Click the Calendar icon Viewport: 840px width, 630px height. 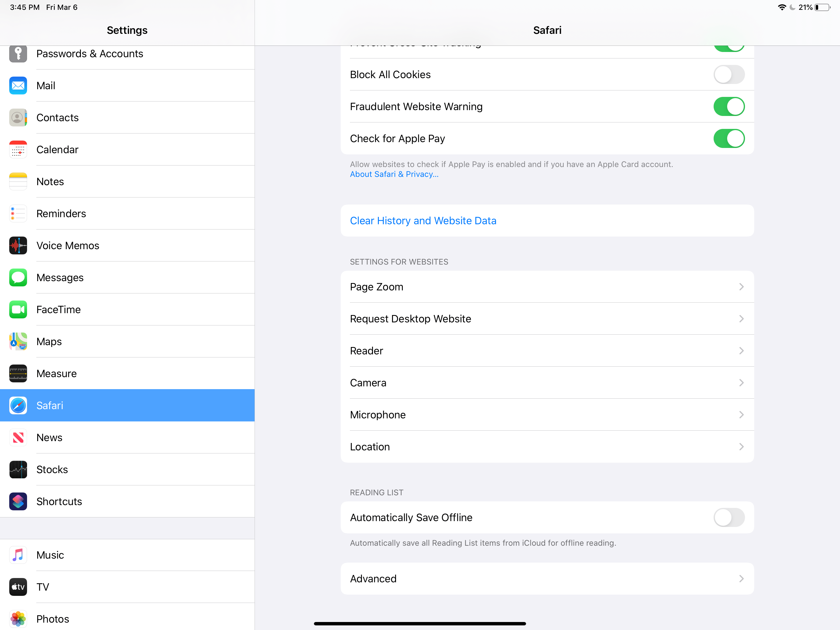point(18,149)
